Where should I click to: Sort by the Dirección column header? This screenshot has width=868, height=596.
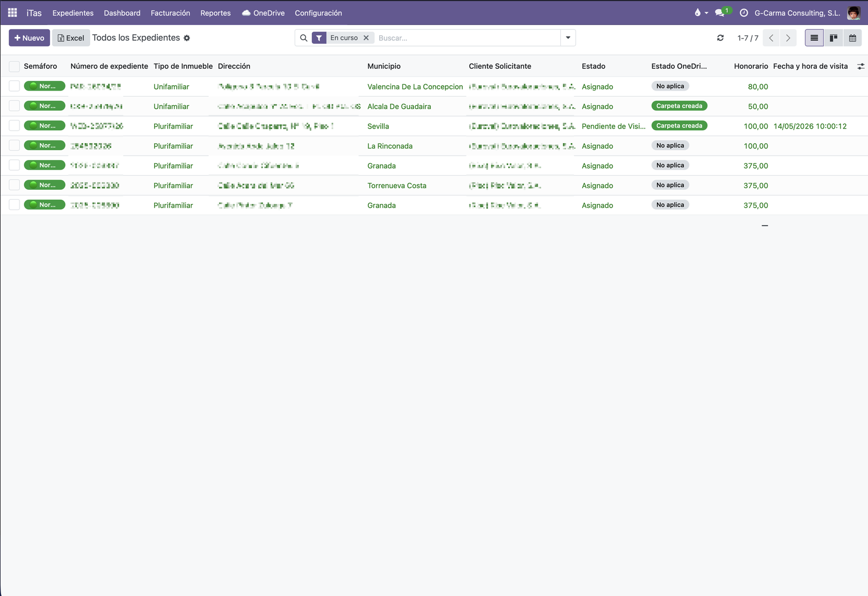coord(234,66)
